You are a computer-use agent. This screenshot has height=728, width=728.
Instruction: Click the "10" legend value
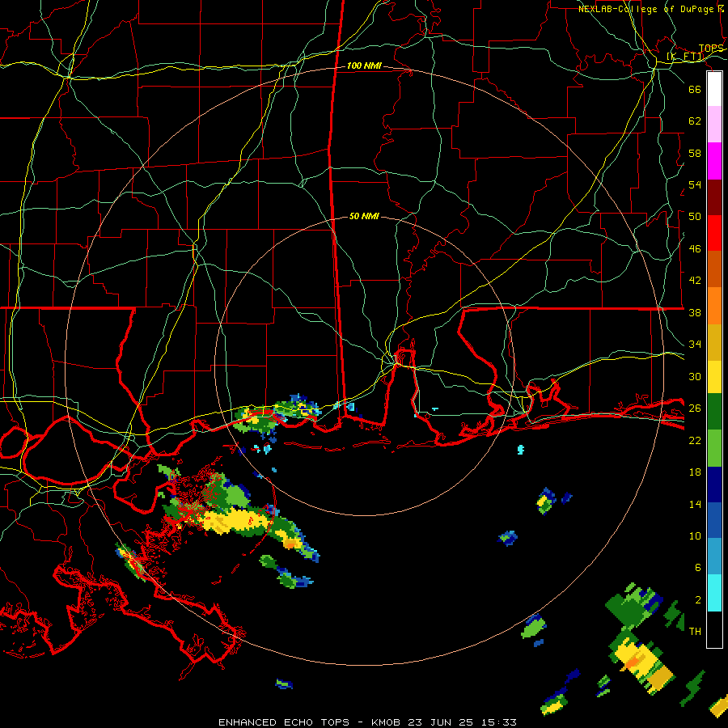click(x=695, y=536)
